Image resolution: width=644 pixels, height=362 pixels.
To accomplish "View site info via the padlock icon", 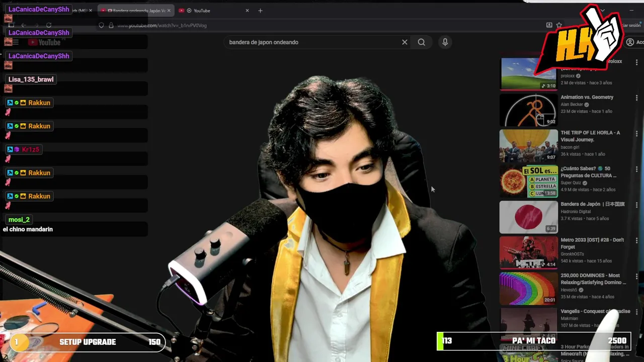I will (x=111, y=25).
